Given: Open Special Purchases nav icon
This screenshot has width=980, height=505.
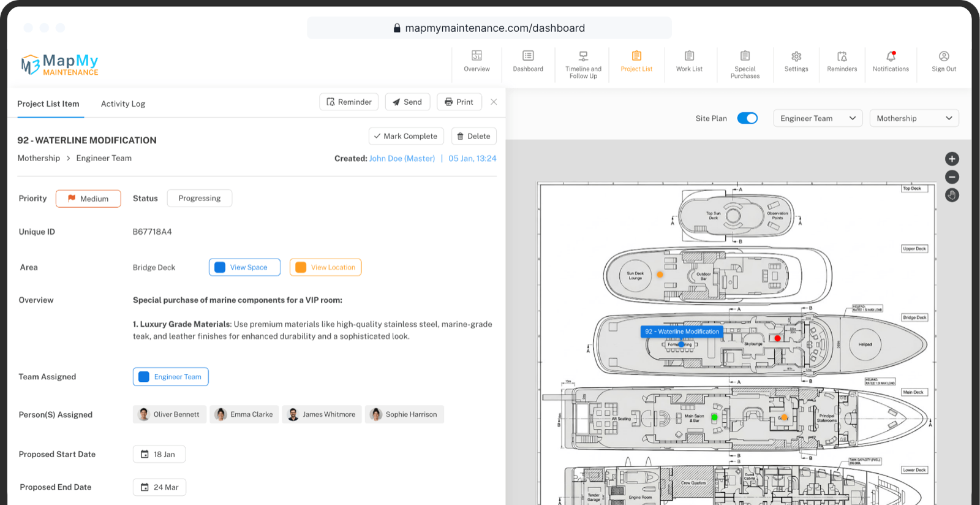Looking at the screenshot, I should point(745,65).
